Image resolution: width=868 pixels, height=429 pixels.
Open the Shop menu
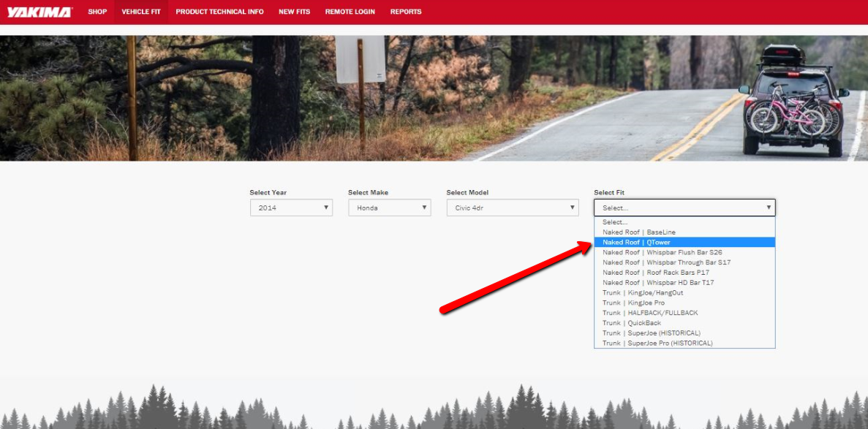click(x=97, y=12)
